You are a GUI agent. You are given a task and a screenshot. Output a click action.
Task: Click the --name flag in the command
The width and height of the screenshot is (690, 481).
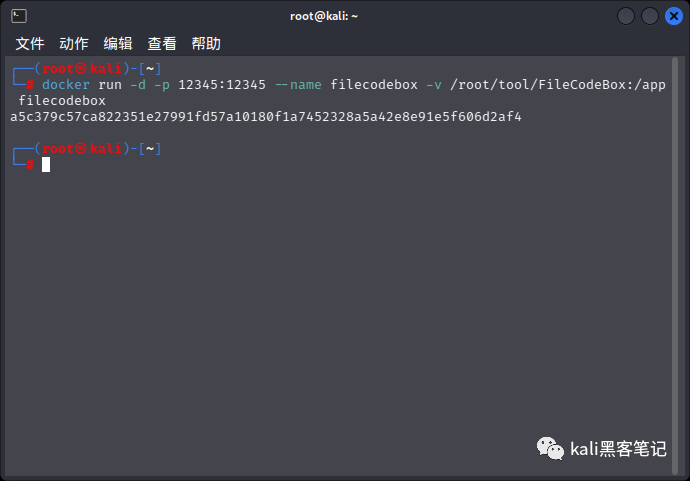[x=298, y=84]
